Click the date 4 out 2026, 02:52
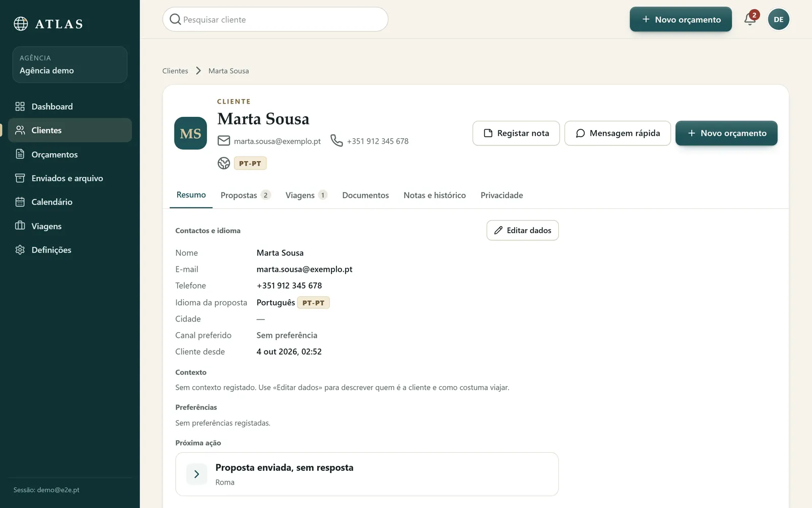812x508 pixels. (x=289, y=352)
